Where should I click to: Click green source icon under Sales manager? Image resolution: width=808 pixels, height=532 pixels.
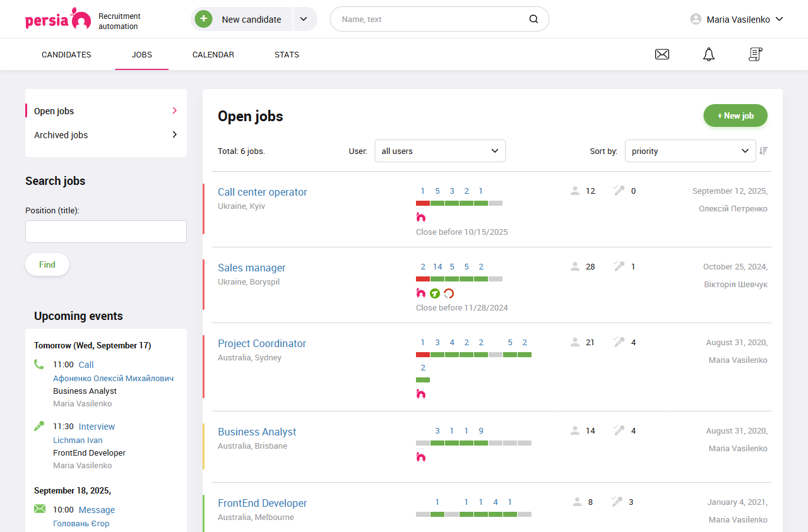click(434, 293)
